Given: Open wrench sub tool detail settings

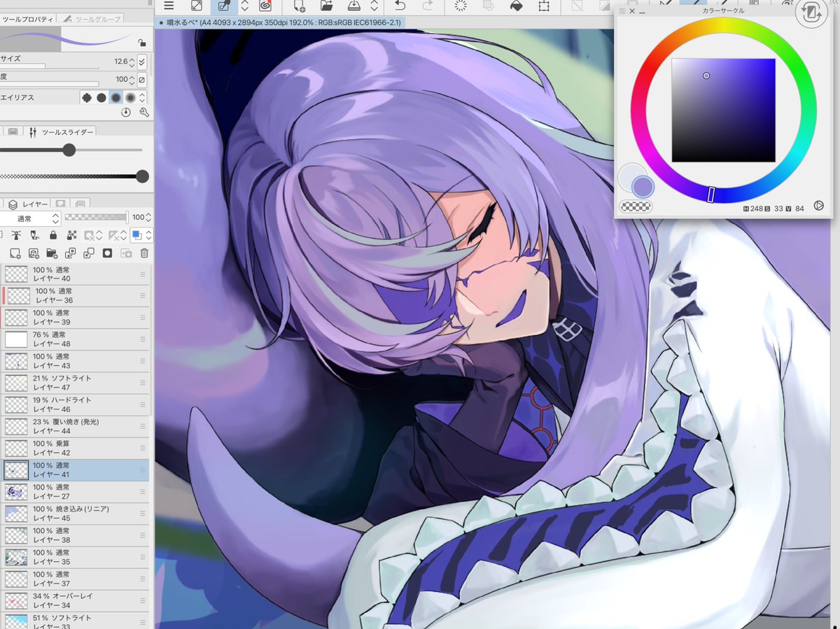Looking at the screenshot, I should point(144,112).
